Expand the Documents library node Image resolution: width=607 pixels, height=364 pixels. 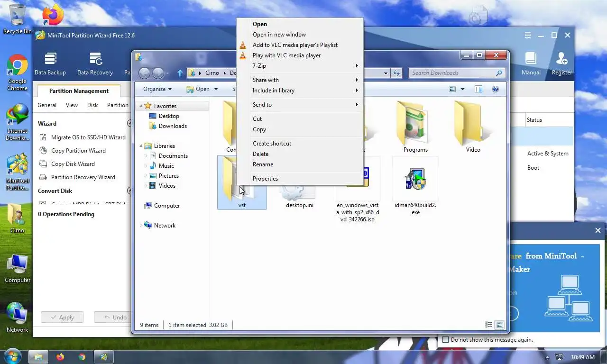click(146, 156)
